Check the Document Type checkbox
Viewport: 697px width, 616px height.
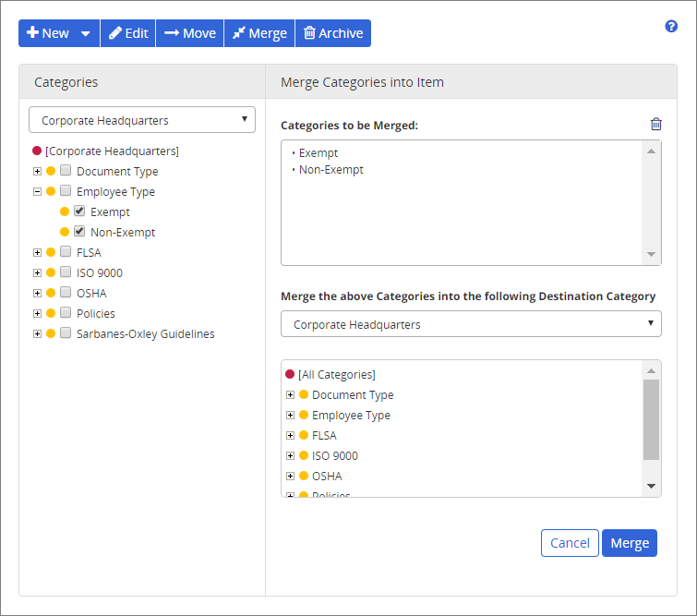point(66,171)
